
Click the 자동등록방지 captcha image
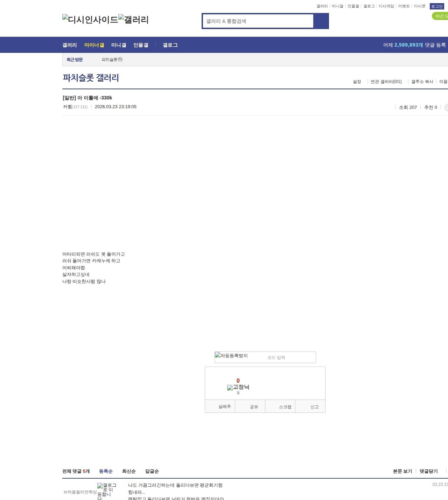click(x=231, y=356)
